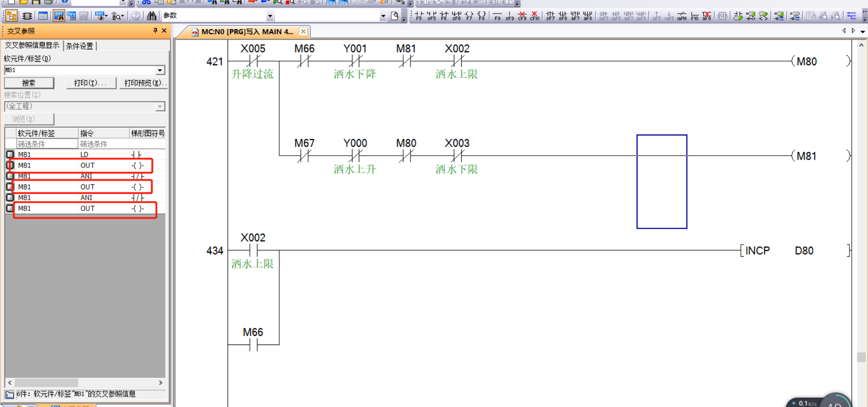Click the binoculars find icon
This screenshot has height=407, width=868.
tap(152, 16)
